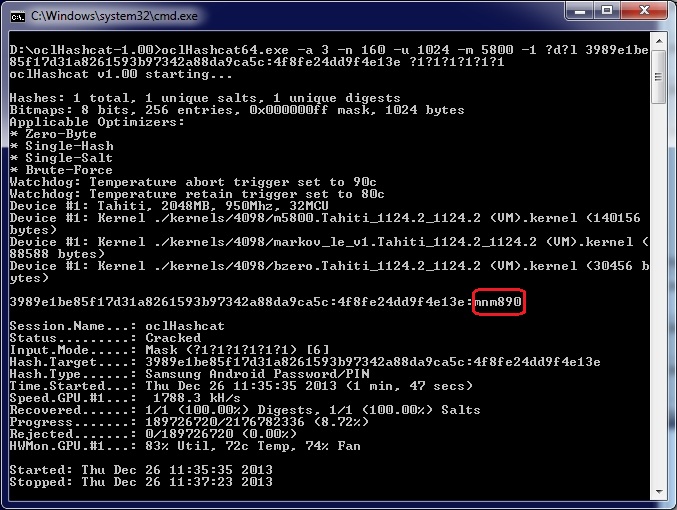Click the '* Brute-Force' optimizer line
Viewport: 677px width, 510px height.
click(x=61, y=170)
